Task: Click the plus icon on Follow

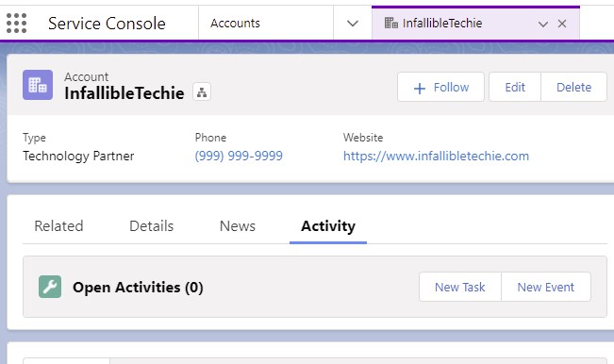Action: pos(420,88)
